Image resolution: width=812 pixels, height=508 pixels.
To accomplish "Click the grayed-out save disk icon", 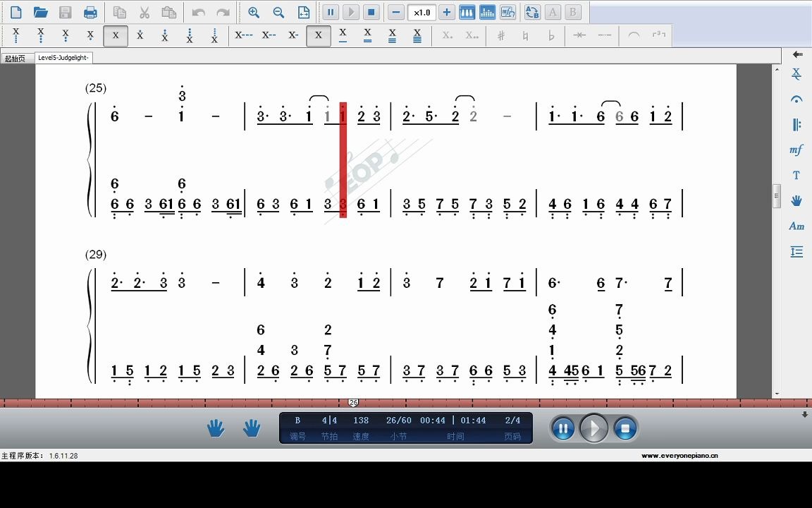I will click(x=66, y=12).
